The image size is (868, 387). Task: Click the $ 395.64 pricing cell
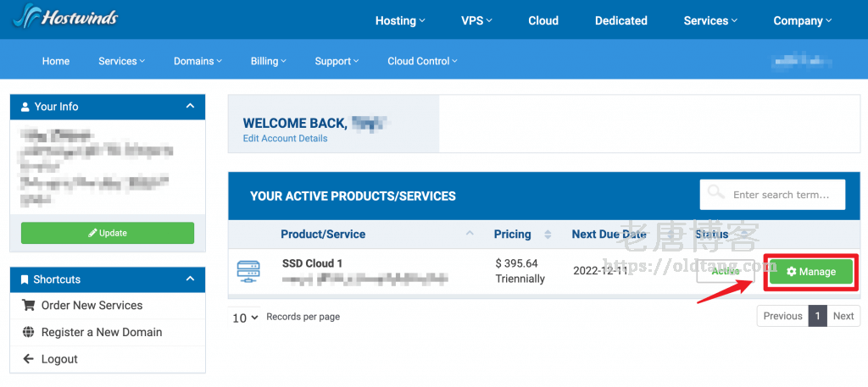pos(516,263)
